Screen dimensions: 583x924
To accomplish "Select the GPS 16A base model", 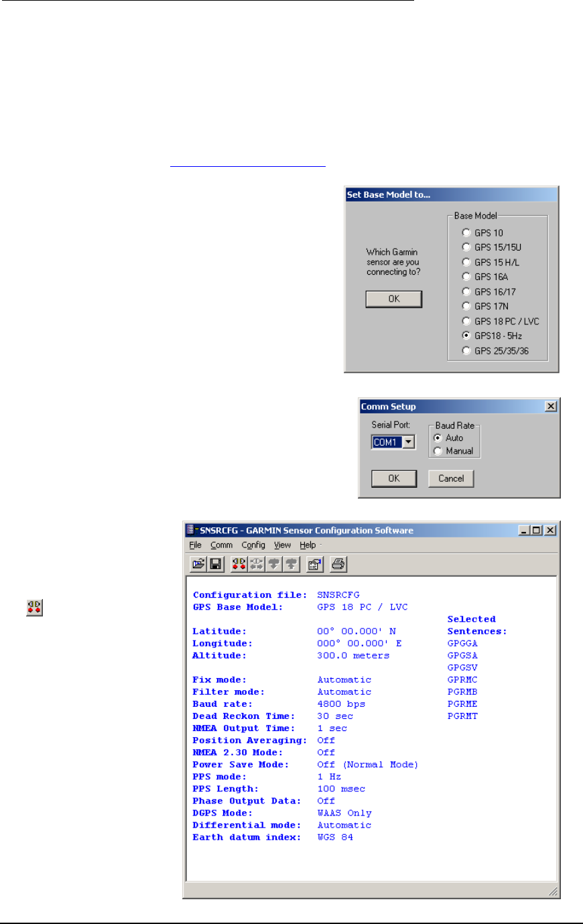I will (x=466, y=277).
